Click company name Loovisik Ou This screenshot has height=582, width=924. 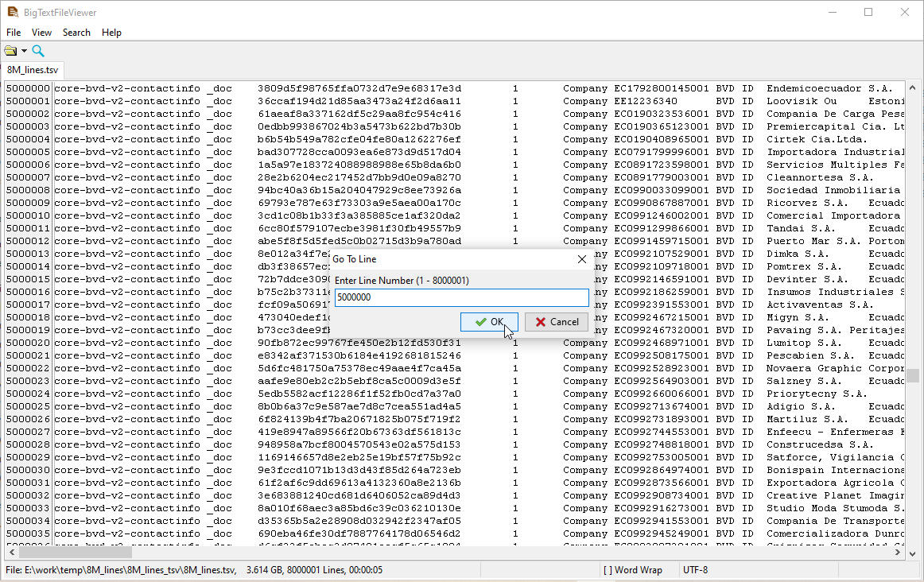(802, 101)
